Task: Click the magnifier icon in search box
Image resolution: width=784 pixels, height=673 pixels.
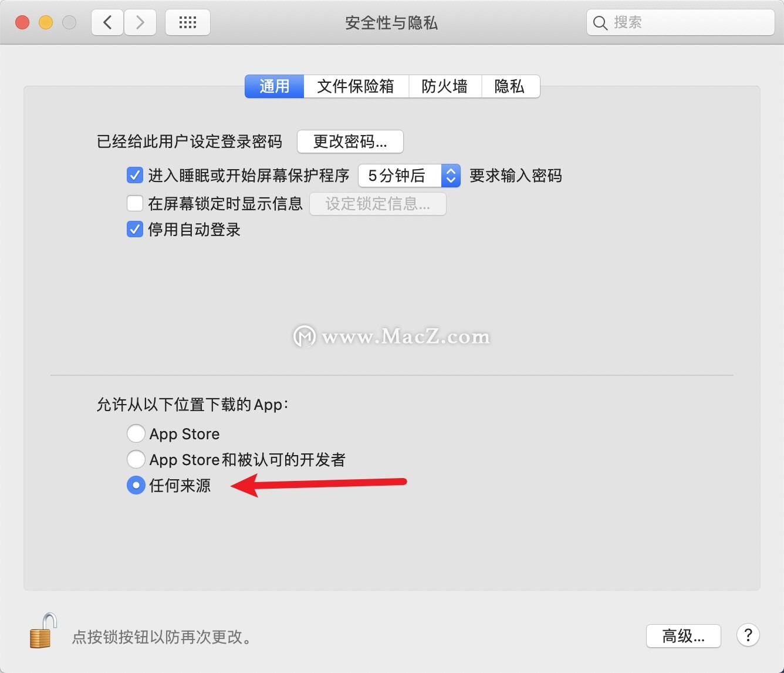Action: [x=600, y=23]
